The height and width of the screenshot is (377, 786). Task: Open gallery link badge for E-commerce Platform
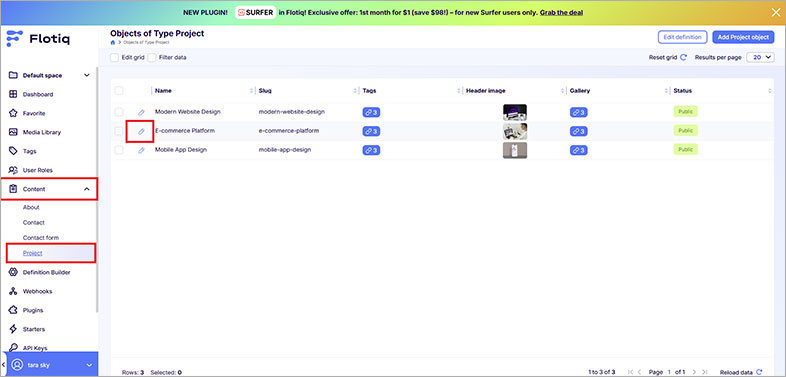[578, 131]
